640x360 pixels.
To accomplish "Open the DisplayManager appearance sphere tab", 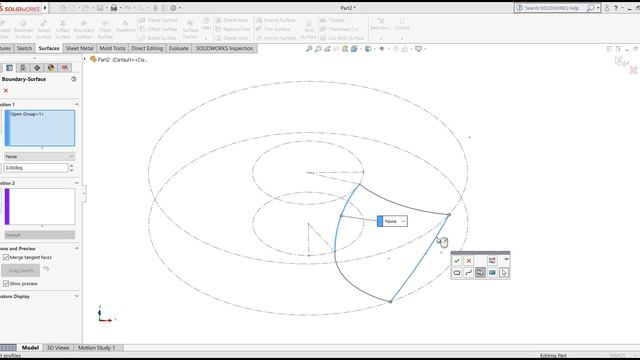I will click(51, 68).
